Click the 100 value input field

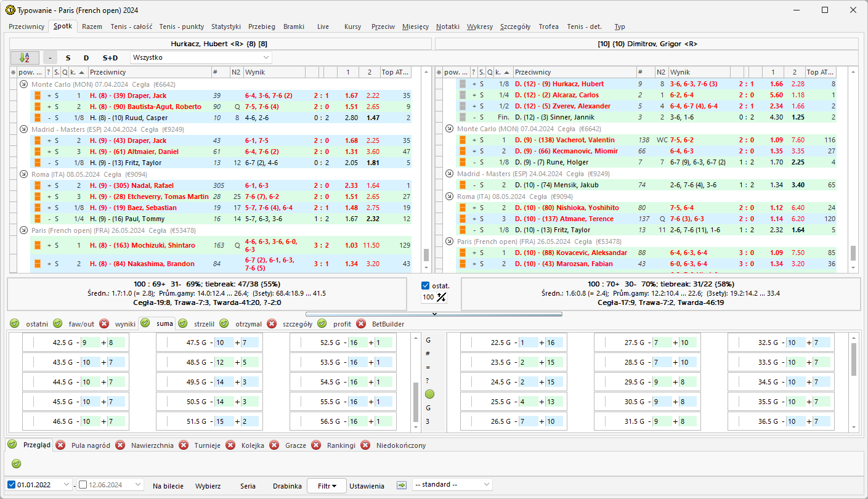[x=428, y=297]
